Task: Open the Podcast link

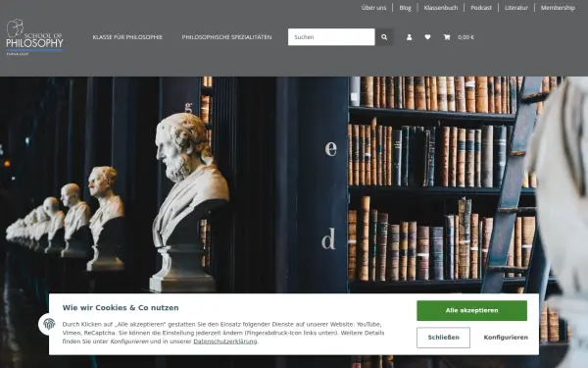Action: (x=481, y=8)
